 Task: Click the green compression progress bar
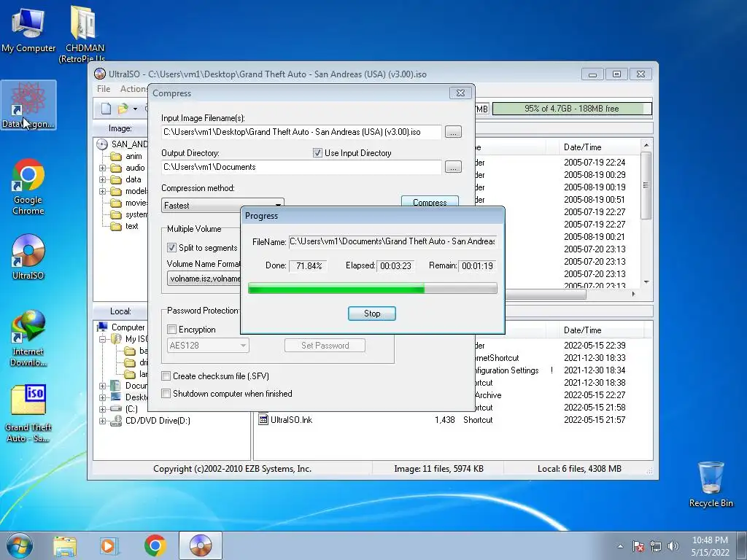tap(373, 288)
